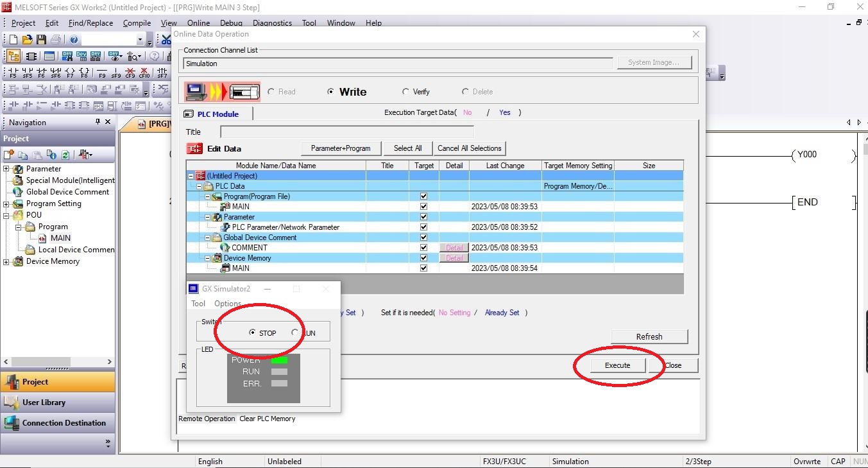Delete vertical line with cF10 icon

(x=144, y=73)
